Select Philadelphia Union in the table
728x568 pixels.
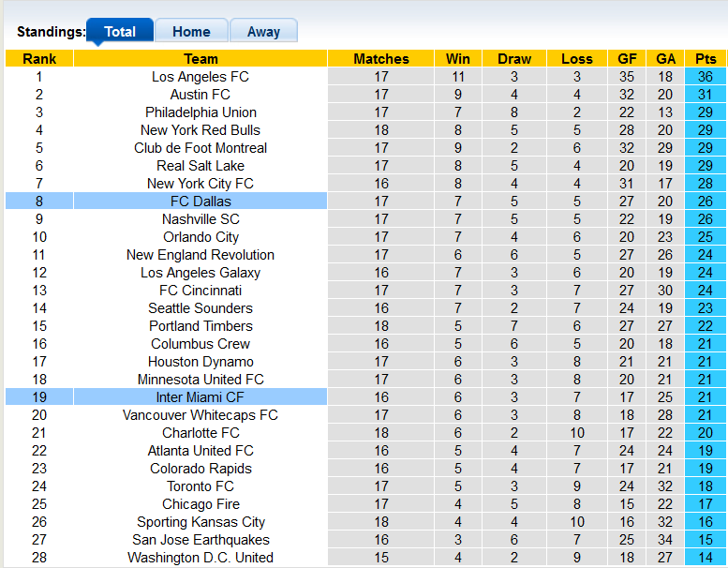[x=201, y=112]
